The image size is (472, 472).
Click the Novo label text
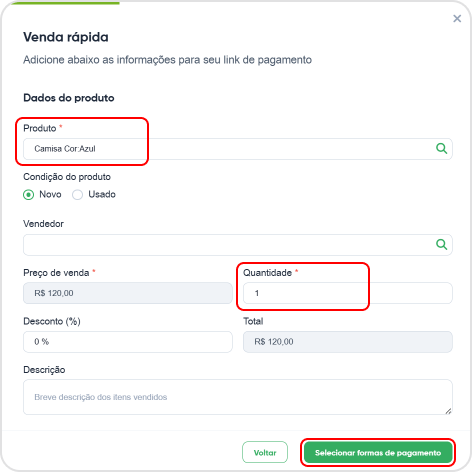(x=50, y=194)
